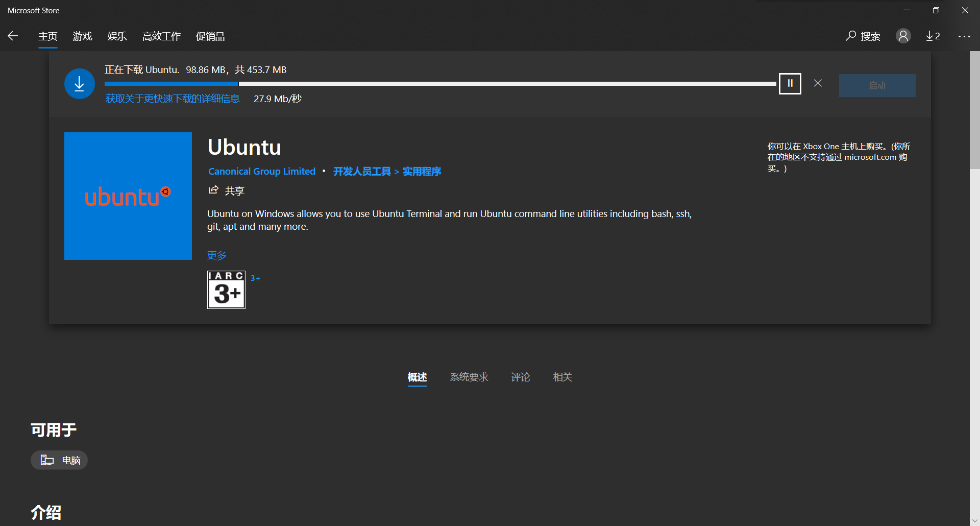Switch to the 高效工作 tab
980x526 pixels.
(161, 36)
